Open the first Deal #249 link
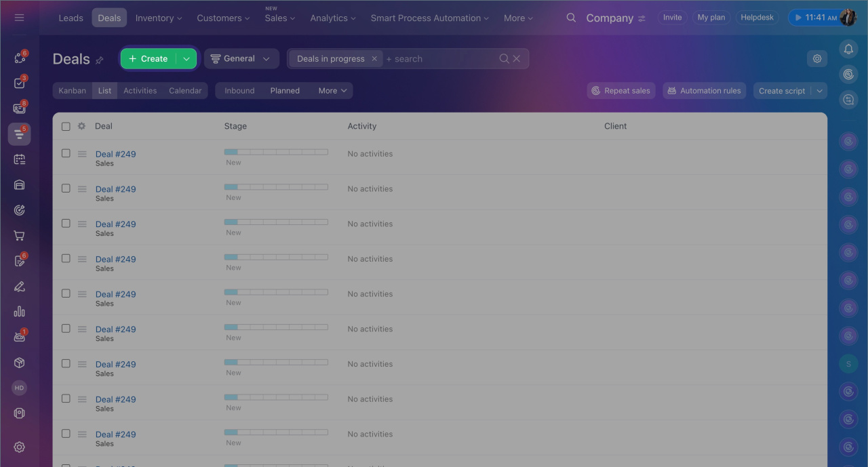The image size is (868, 467). (x=115, y=154)
